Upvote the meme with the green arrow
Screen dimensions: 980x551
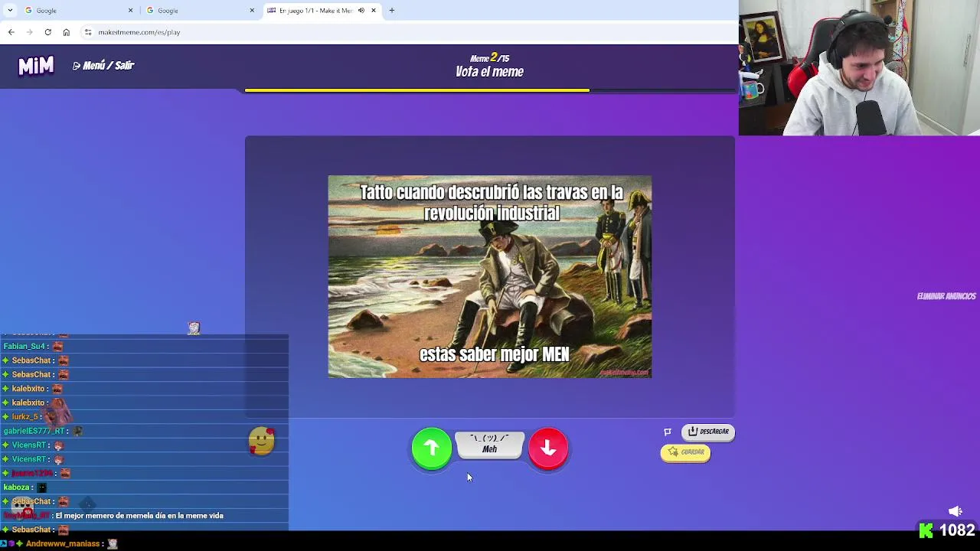coord(432,448)
